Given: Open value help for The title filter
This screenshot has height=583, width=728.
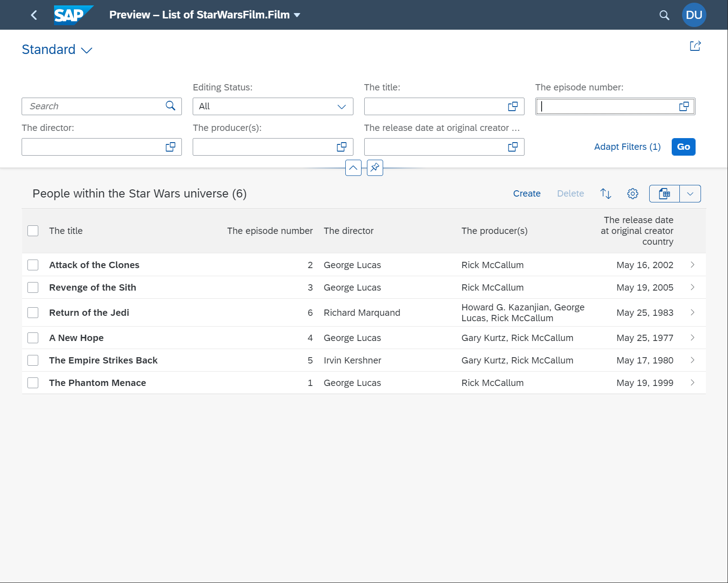Looking at the screenshot, I should (x=513, y=107).
